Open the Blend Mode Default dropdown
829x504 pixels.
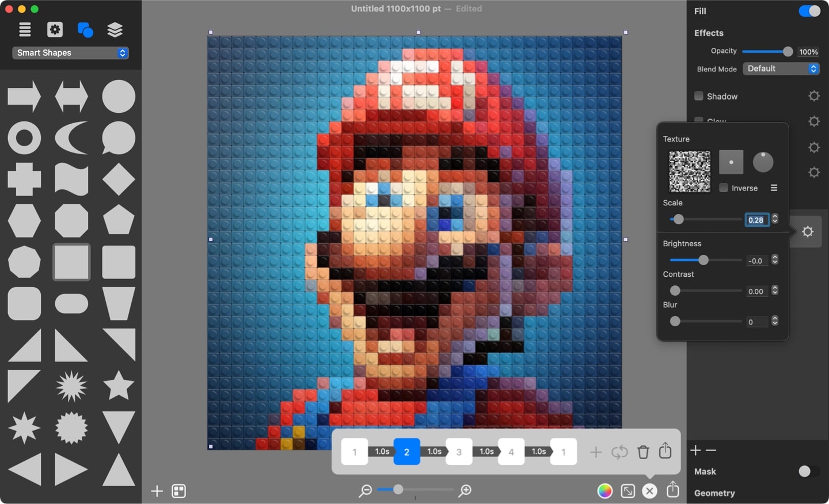(781, 68)
